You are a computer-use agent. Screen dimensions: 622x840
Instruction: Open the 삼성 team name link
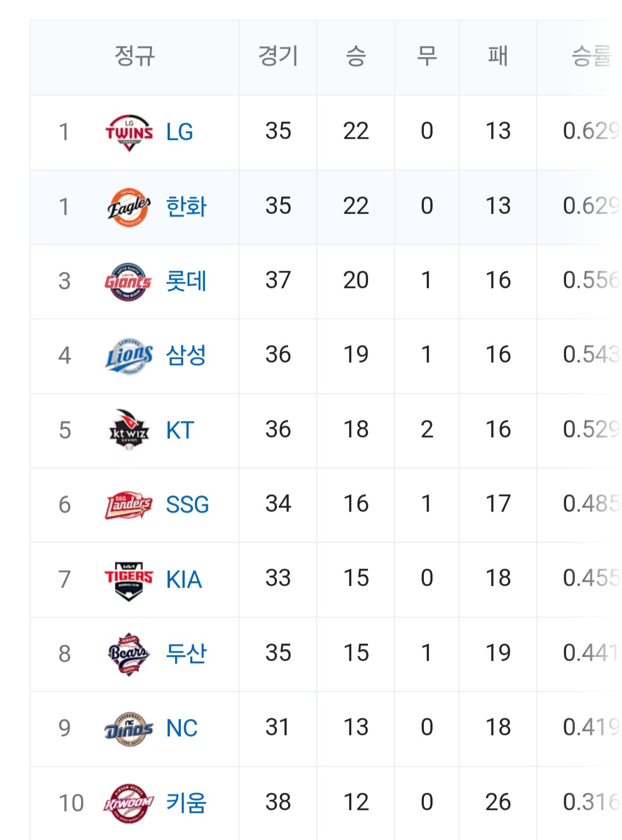(186, 355)
